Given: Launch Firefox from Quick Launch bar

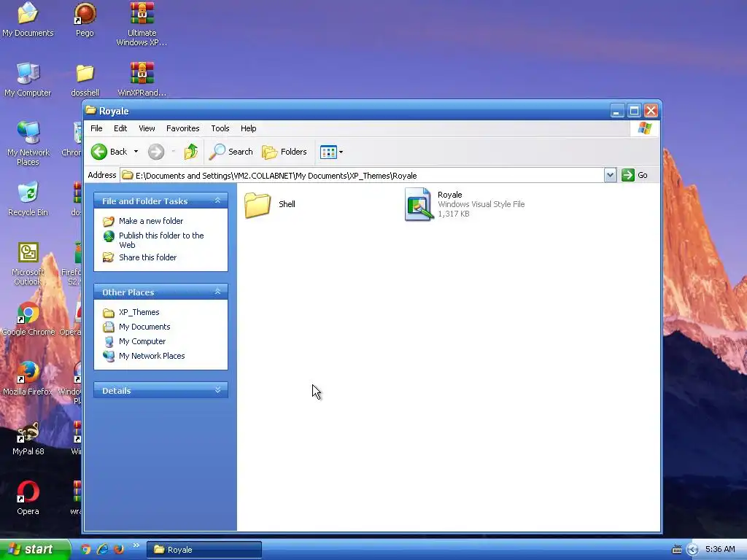Looking at the screenshot, I should pyautogui.click(x=119, y=550).
